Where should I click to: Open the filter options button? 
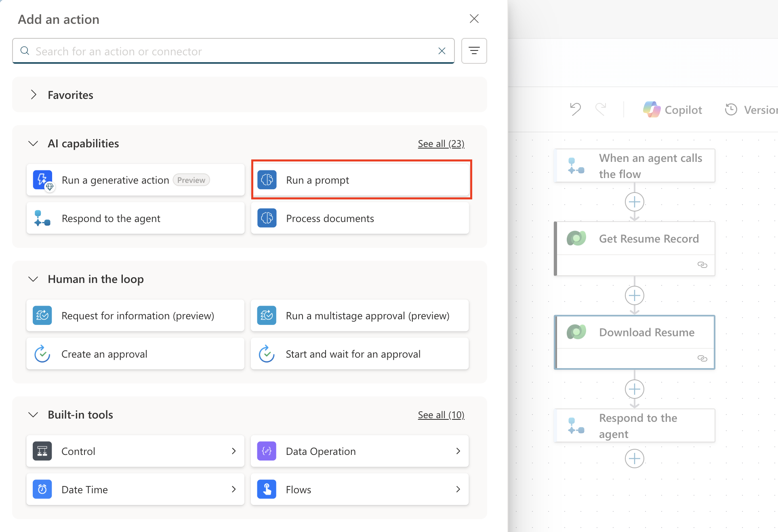pos(474,51)
